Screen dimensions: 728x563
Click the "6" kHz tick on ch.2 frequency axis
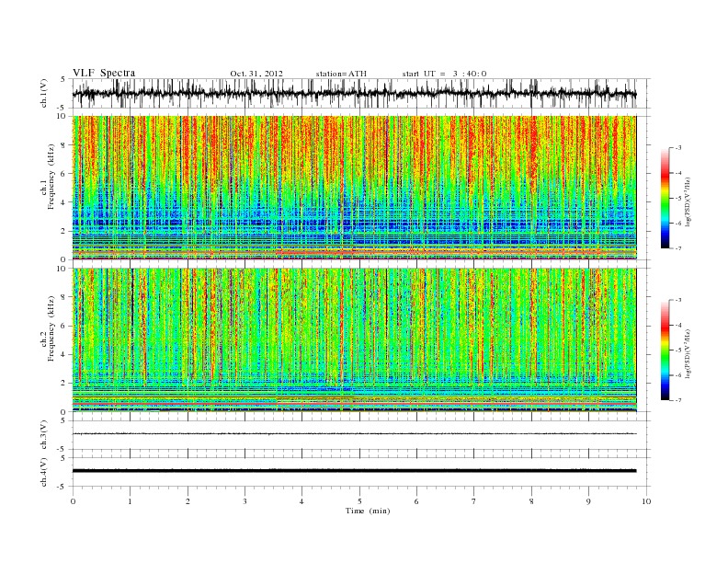(63, 326)
